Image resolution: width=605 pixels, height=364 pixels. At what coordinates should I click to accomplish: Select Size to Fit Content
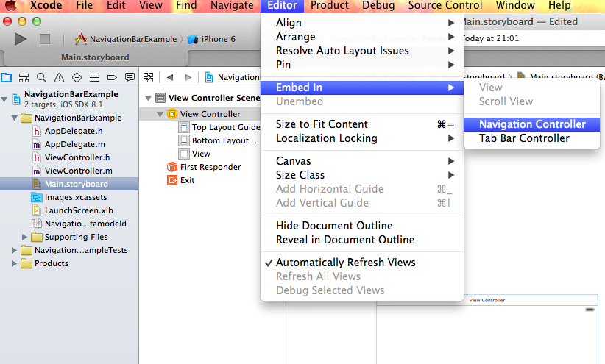pyautogui.click(x=362, y=124)
